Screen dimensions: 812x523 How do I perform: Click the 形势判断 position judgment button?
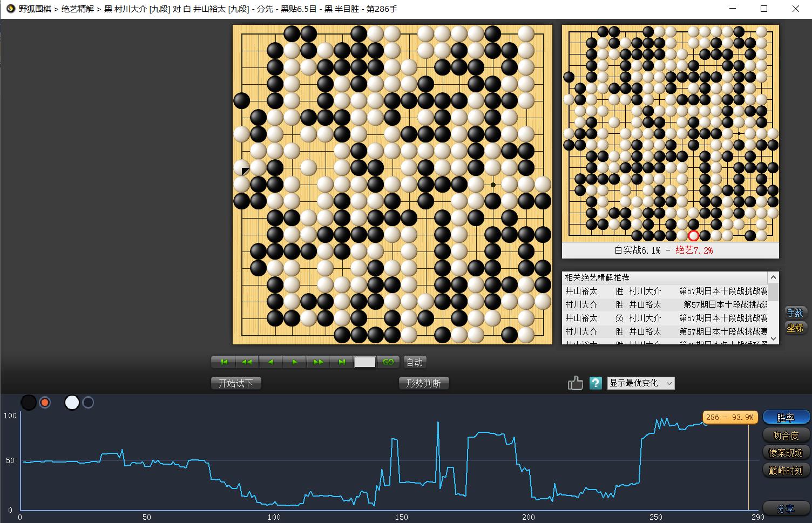(423, 383)
